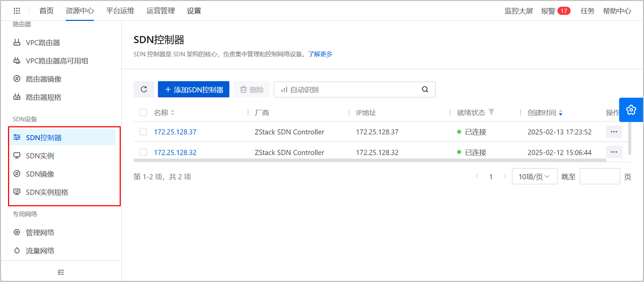The height and width of the screenshot is (282, 644).
Task: Open the floating settings gear panel
Action: coord(631,110)
